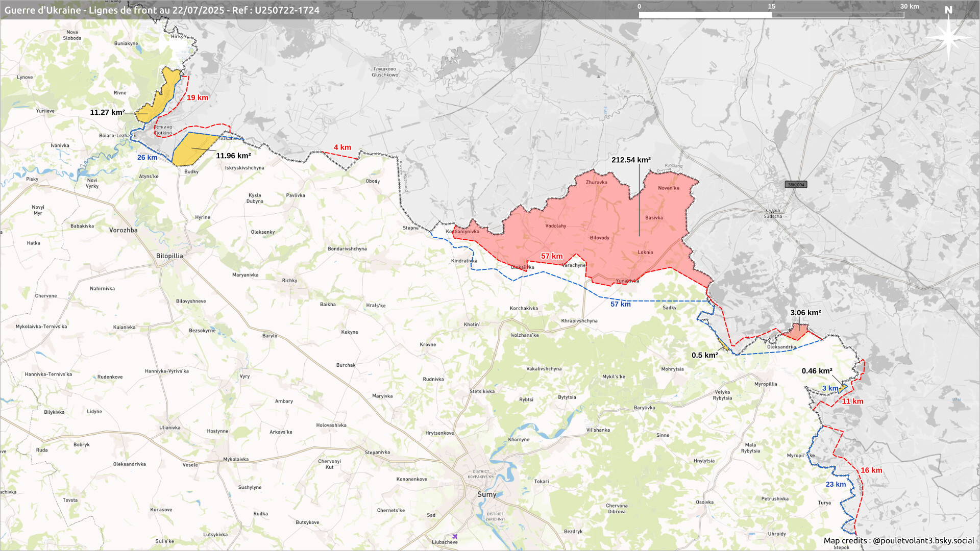The width and height of the screenshot is (980, 551).
Task: Click the Basivka village label
Action: click(x=654, y=217)
